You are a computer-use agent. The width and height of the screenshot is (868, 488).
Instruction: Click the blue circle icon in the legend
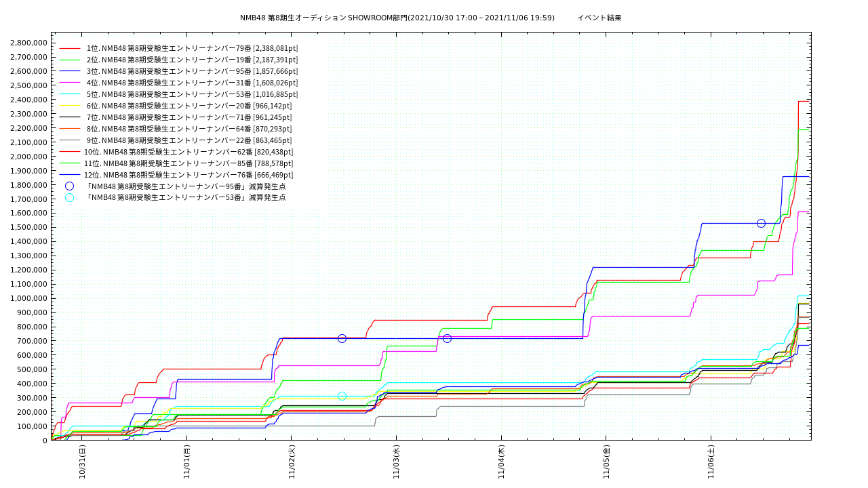coord(69,186)
